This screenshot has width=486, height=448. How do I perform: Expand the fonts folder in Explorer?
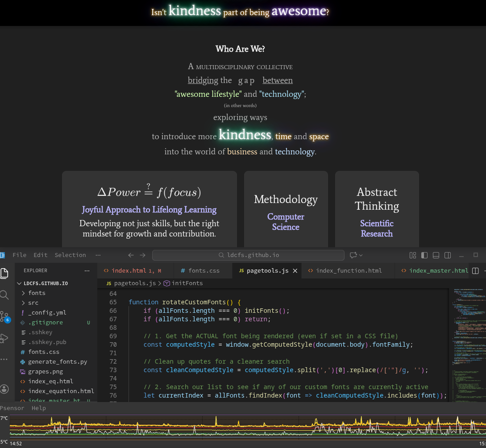tap(37, 293)
